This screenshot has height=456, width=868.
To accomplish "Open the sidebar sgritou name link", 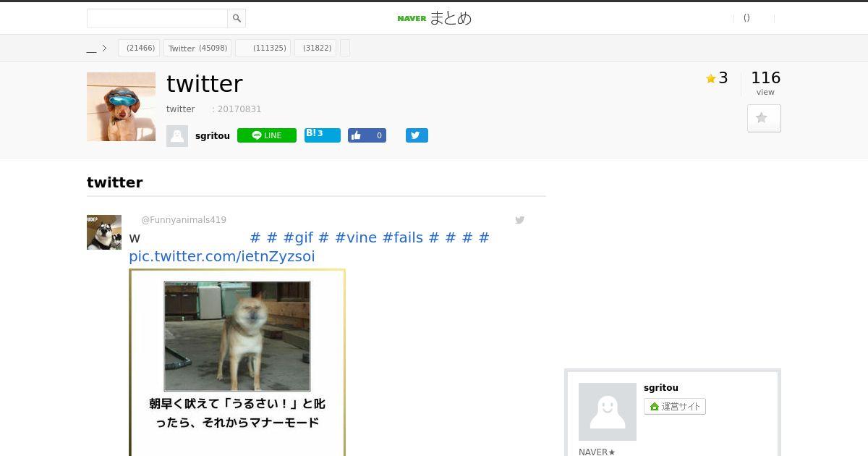I will tap(661, 388).
